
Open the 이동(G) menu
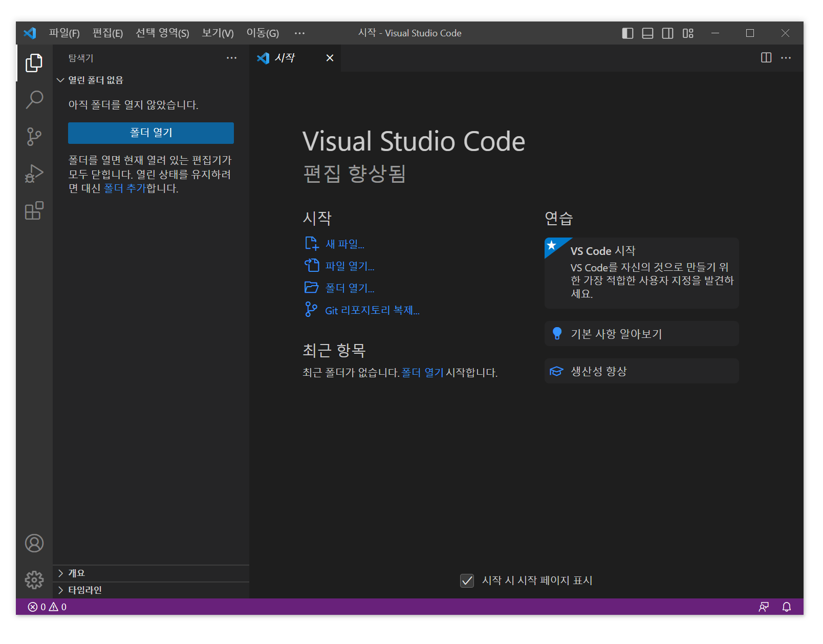point(263,33)
